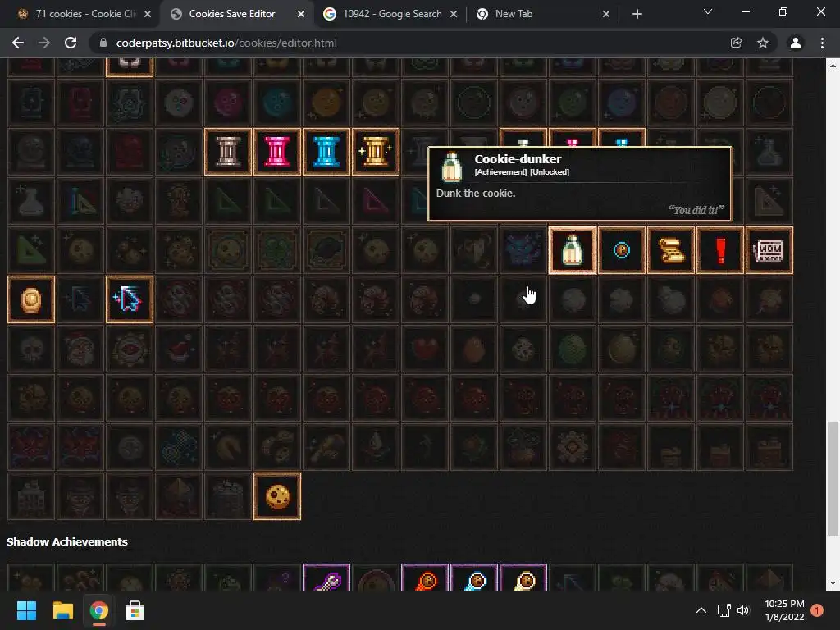The height and width of the screenshot is (630, 840).
Task: Click the dim Santa face achievement icon
Action: [80, 349]
